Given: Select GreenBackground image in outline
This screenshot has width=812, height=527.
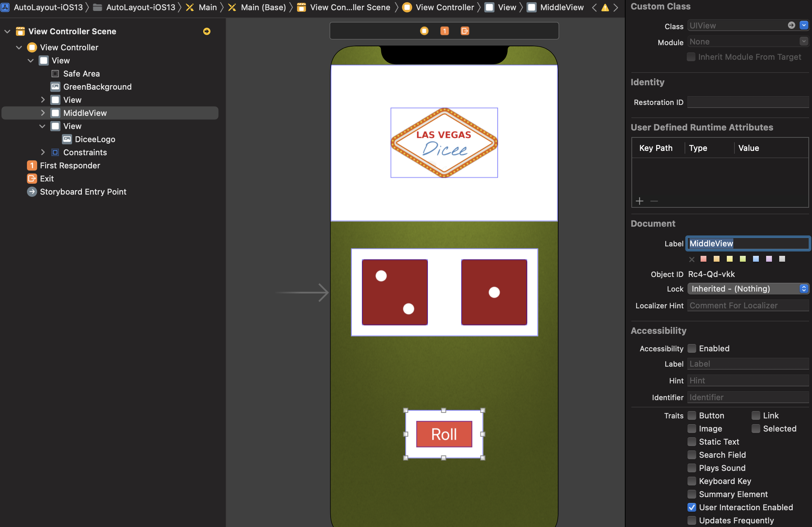Looking at the screenshot, I should click(97, 87).
